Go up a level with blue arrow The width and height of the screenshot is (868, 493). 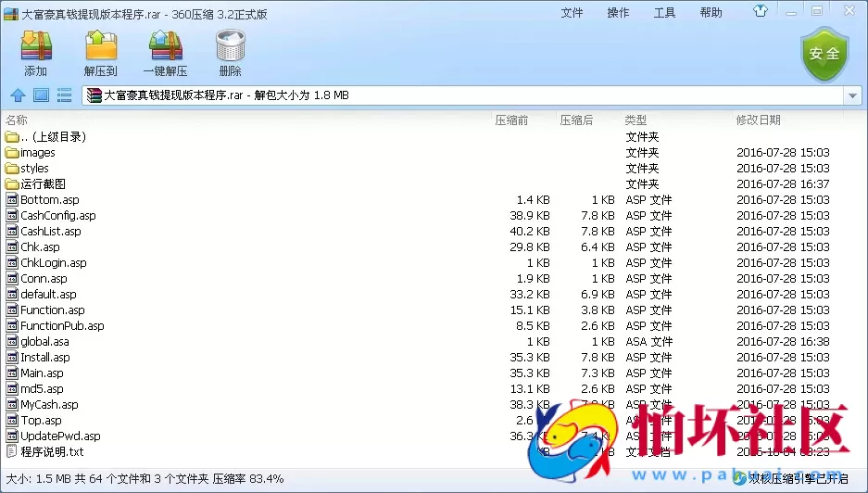(x=19, y=95)
